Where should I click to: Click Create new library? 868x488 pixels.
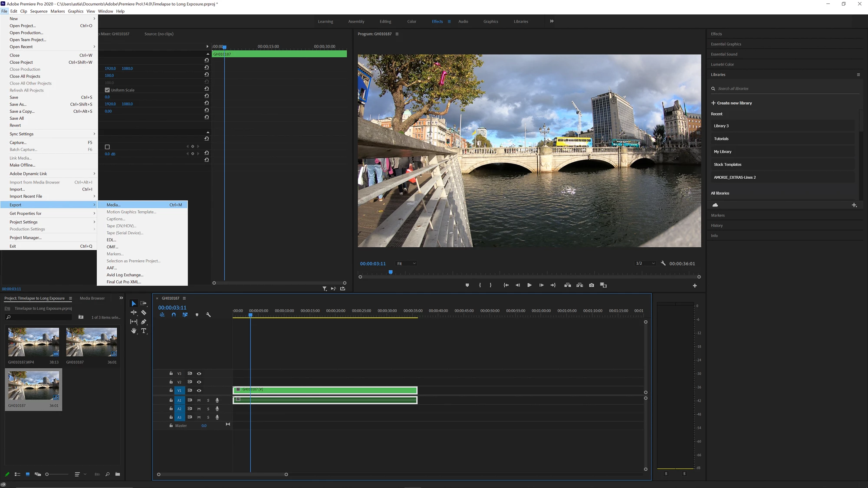pos(734,103)
